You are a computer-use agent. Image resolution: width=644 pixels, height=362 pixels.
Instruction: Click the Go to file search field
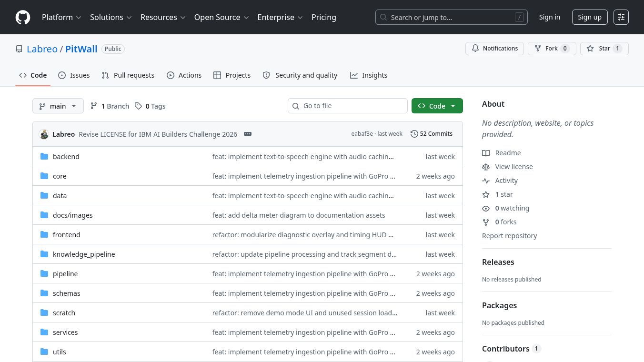tap(348, 106)
